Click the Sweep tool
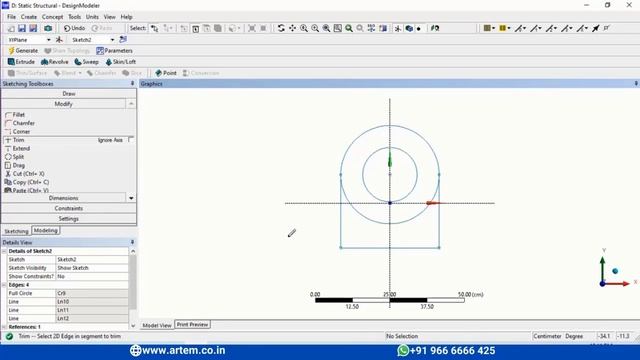Viewport: 640px width, 360px height. point(87,62)
